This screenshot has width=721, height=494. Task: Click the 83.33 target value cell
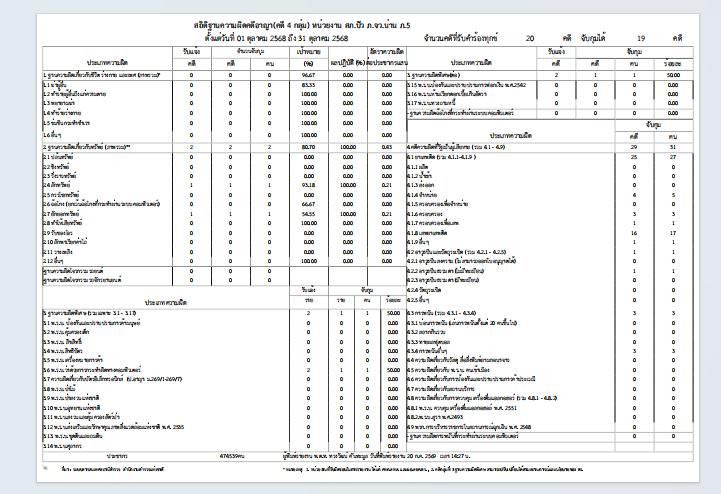coord(309,85)
